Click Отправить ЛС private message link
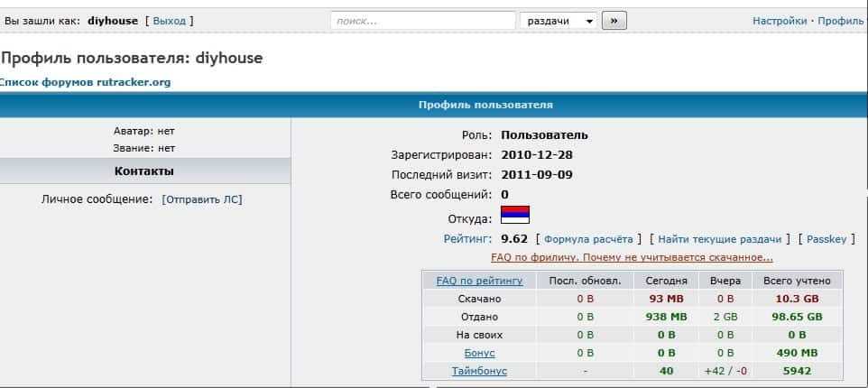Screen dimensions: 868x388 click(x=202, y=199)
